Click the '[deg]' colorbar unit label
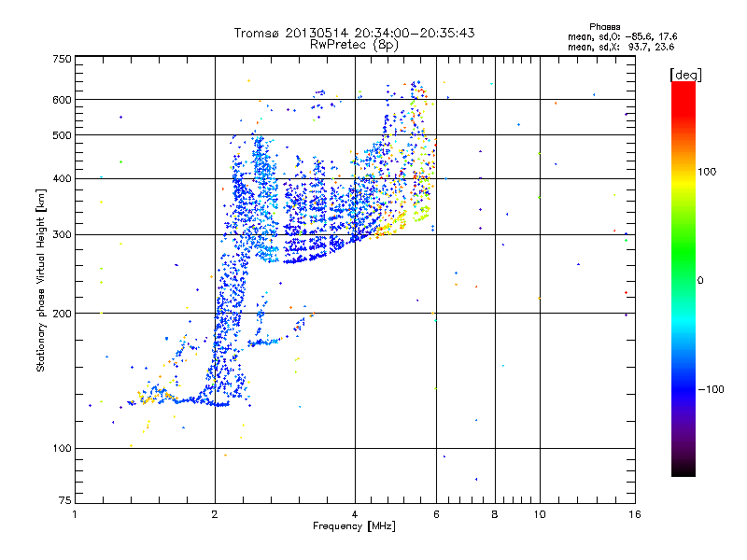This screenshot has height=560, width=747. (685, 75)
